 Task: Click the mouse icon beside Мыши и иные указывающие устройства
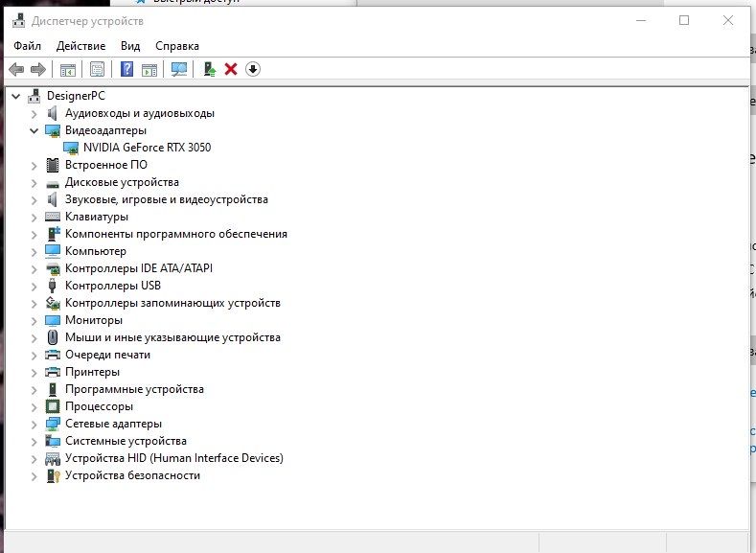pos(53,337)
